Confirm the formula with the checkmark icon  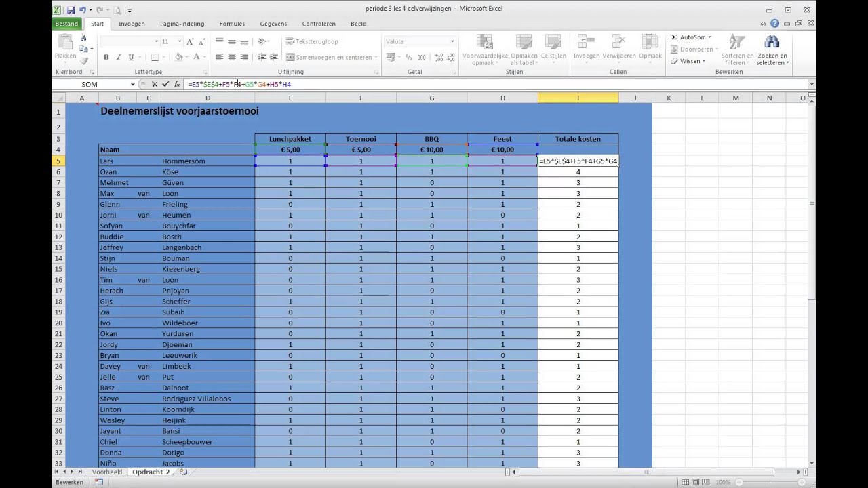[165, 85]
